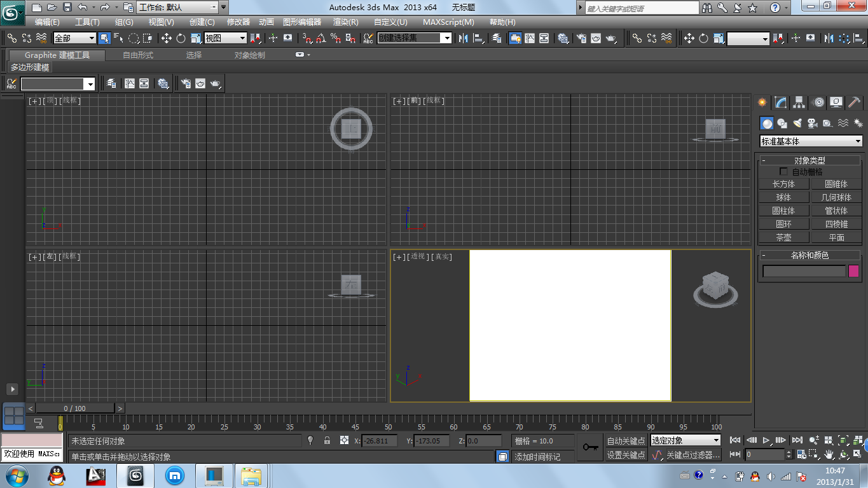Select the Cameras category icon

(x=812, y=123)
